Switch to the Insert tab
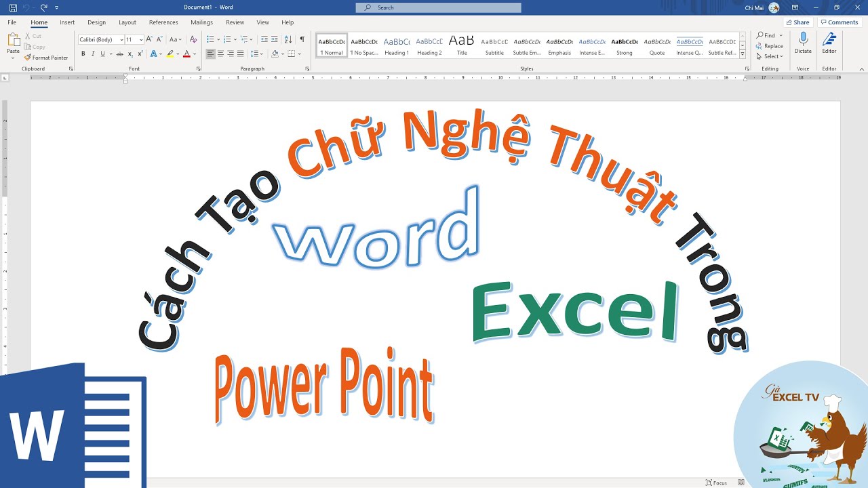Image resolution: width=868 pixels, height=488 pixels. (x=67, y=22)
